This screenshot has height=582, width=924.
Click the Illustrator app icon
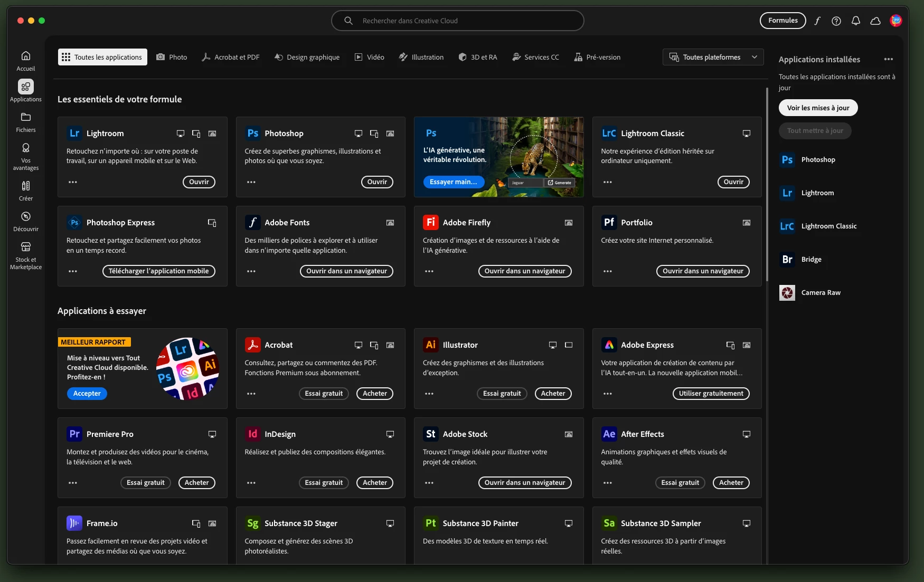pyautogui.click(x=431, y=345)
